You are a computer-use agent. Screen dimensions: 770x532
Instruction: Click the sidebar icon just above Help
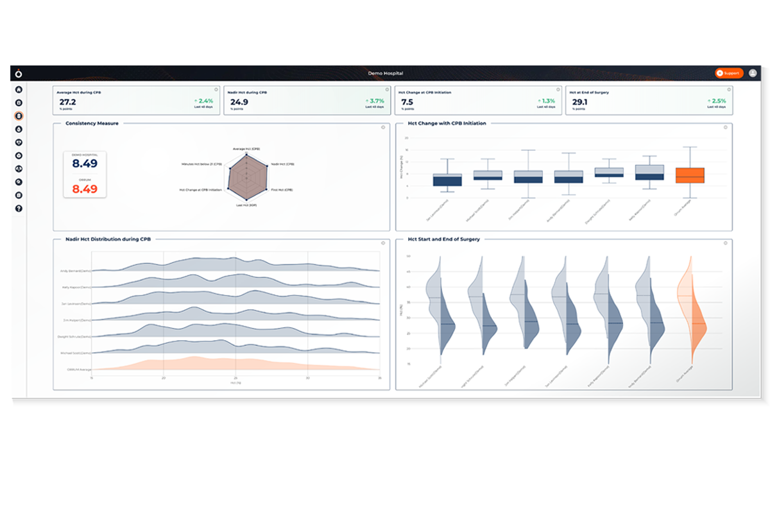[19, 195]
